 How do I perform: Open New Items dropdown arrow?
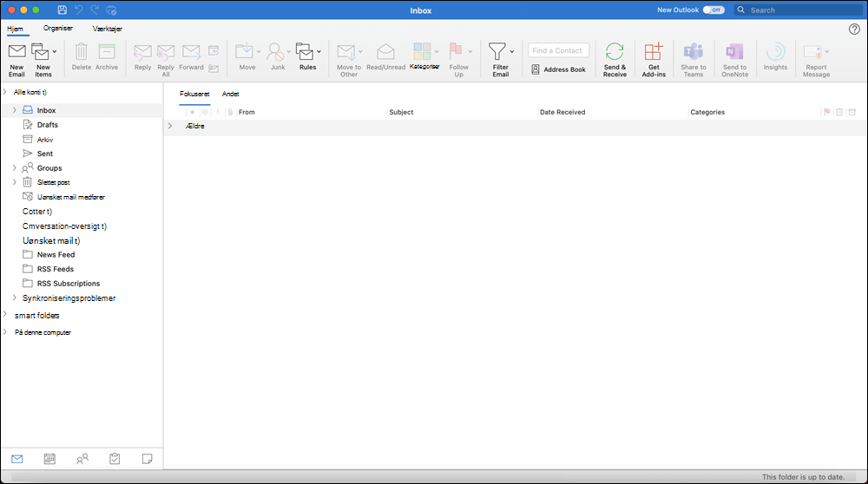54,51
